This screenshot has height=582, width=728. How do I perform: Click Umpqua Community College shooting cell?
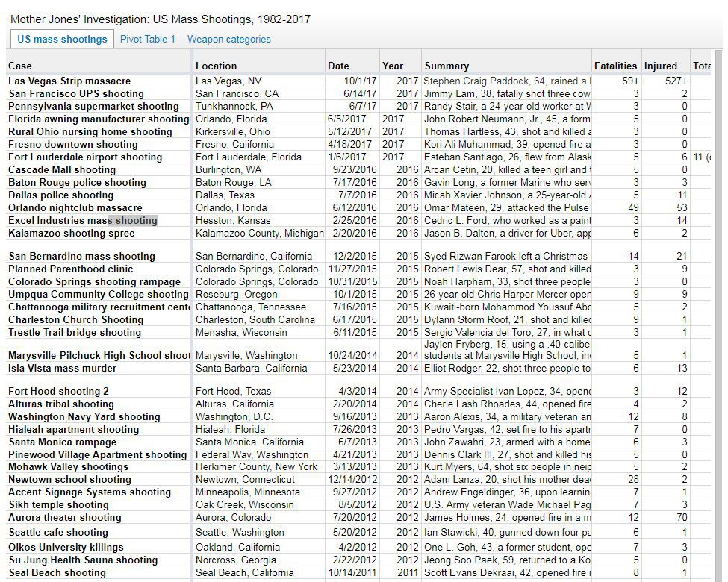[x=99, y=294]
